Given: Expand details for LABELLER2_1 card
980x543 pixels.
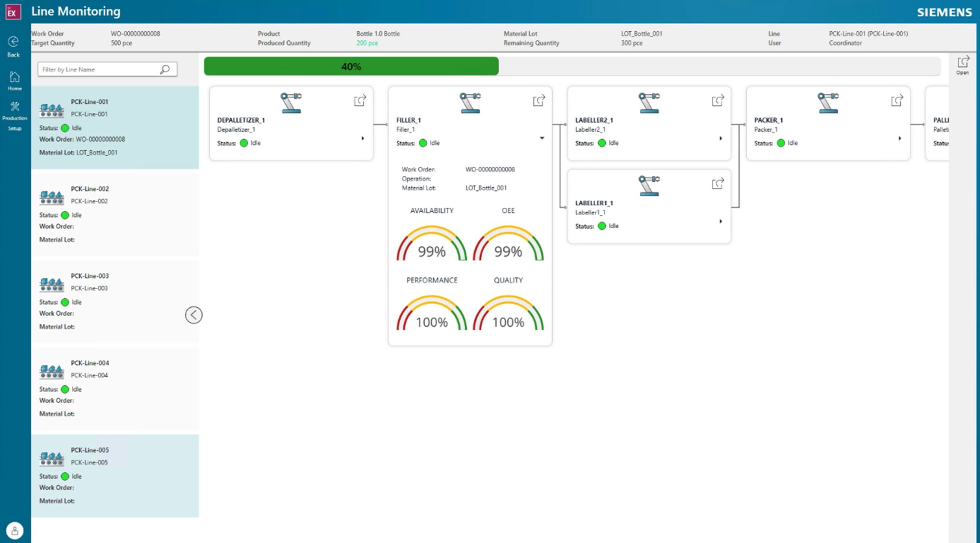Looking at the screenshot, I should (x=721, y=138).
